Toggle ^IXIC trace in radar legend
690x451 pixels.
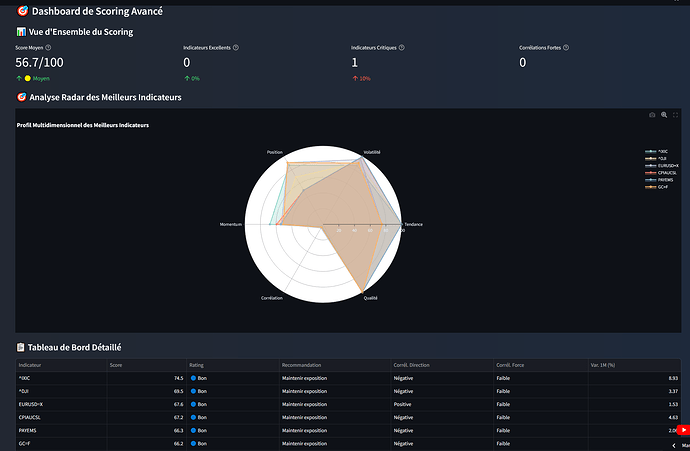(664, 151)
